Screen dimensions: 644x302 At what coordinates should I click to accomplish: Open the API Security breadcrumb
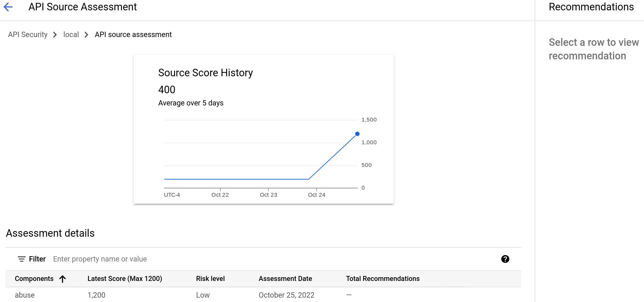click(28, 35)
